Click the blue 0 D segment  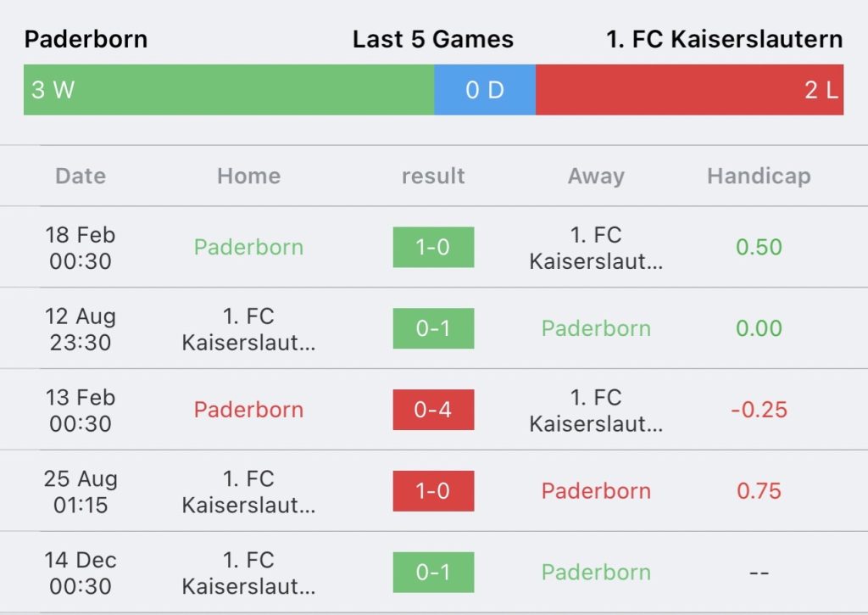(485, 90)
